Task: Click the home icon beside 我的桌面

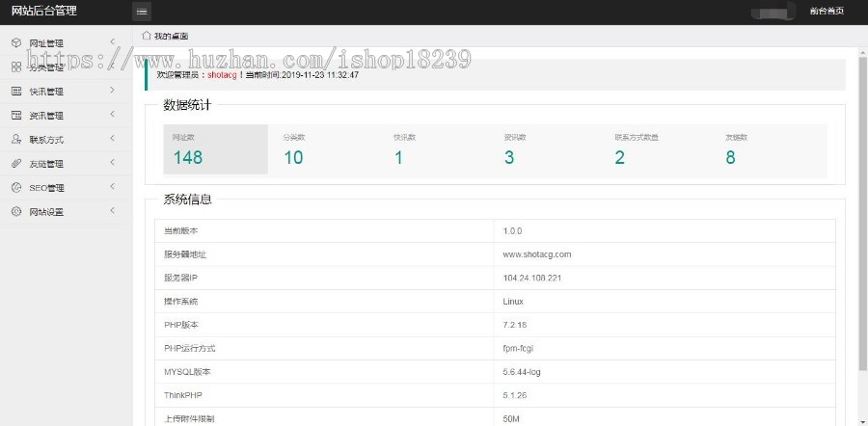Action: (147, 36)
